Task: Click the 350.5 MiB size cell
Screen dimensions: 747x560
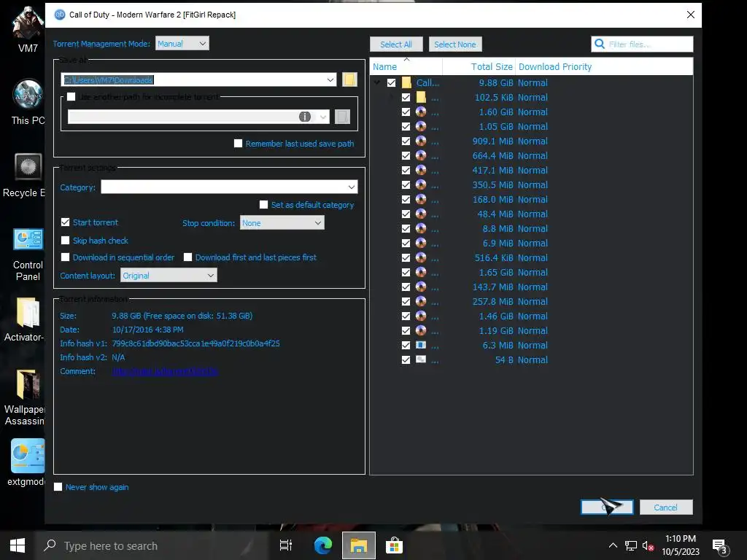Action: point(492,184)
